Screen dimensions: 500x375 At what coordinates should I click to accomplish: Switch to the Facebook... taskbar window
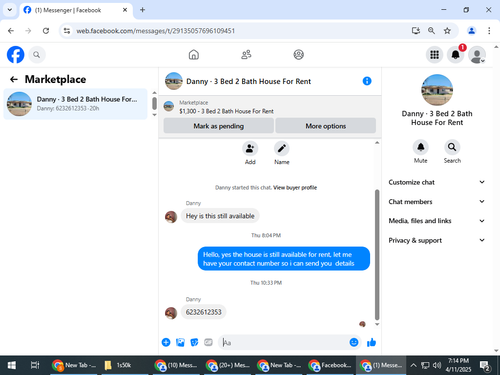click(330, 365)
